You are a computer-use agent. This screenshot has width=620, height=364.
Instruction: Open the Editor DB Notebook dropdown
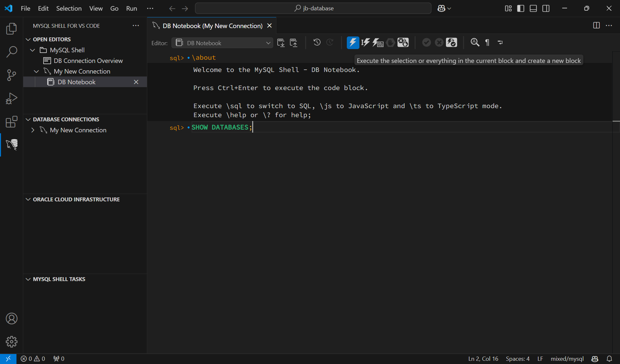pyautogui.click(x=222, y=43)
